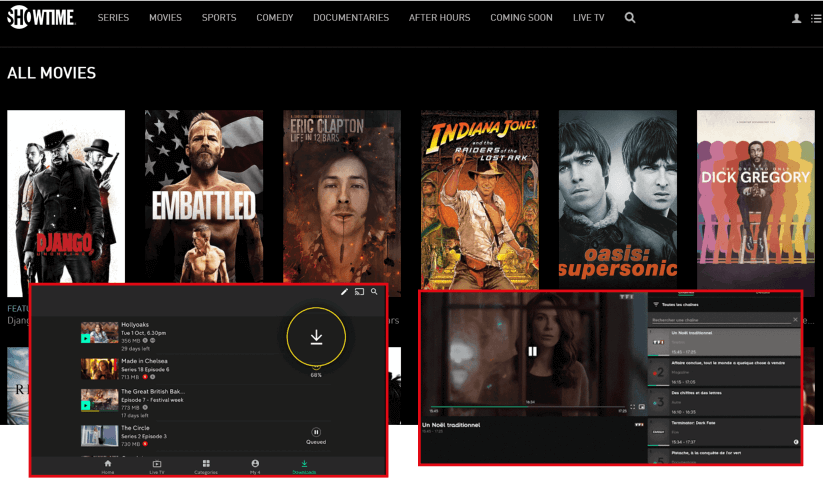Tap the pencil edit icon in downloads panel

pyautogui.click(x=344, y=292)
